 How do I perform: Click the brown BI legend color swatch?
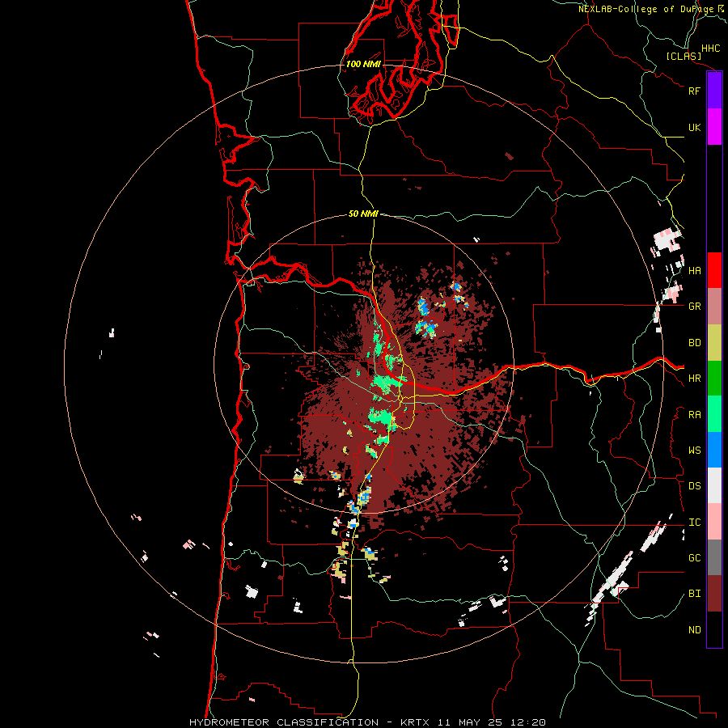[714, 594]
